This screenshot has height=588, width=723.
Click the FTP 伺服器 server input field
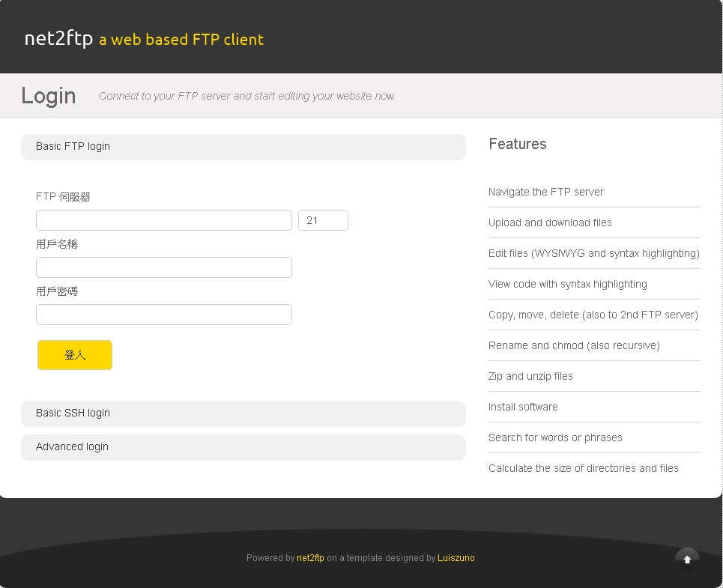(x=163, y=219)
